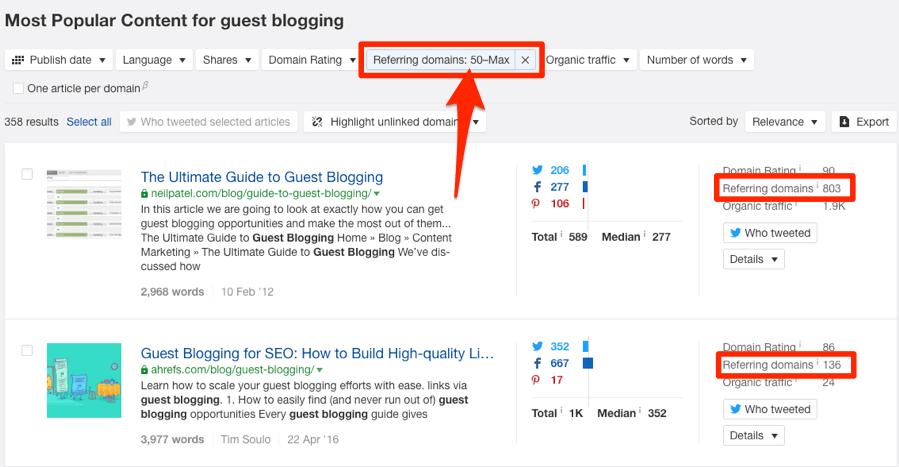Click Who tweeted for Ahrefs article
This screenshot has width=899, height=467.
tap(770, 410)
